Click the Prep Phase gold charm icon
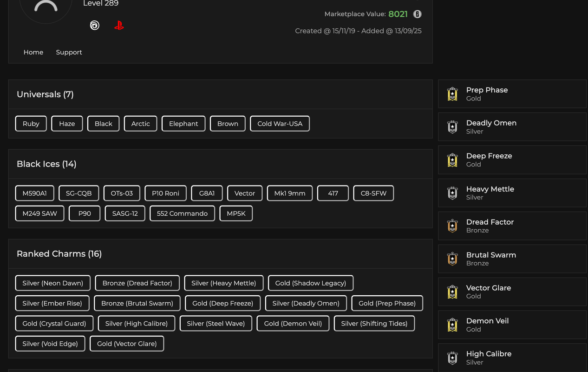This screenshot has height=372, width=588. click(452, 94)
